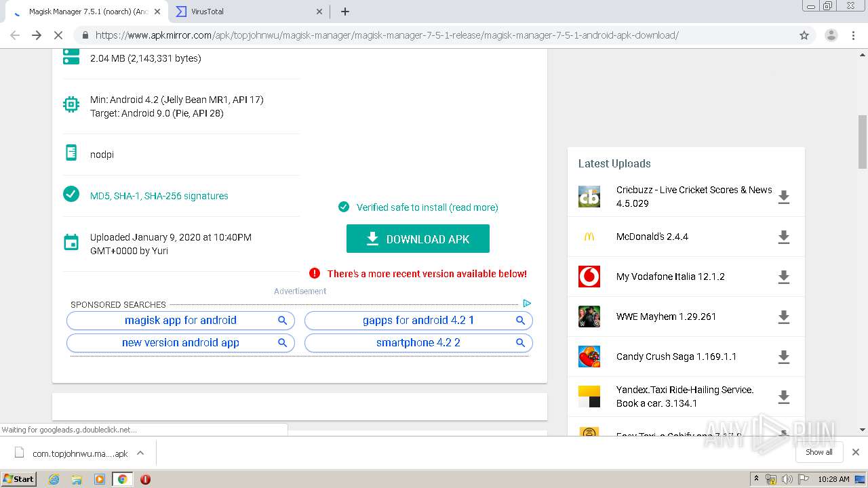Bookmark this page with the star icon
Viewport: 868px width, 488px height.
point(804,35)
